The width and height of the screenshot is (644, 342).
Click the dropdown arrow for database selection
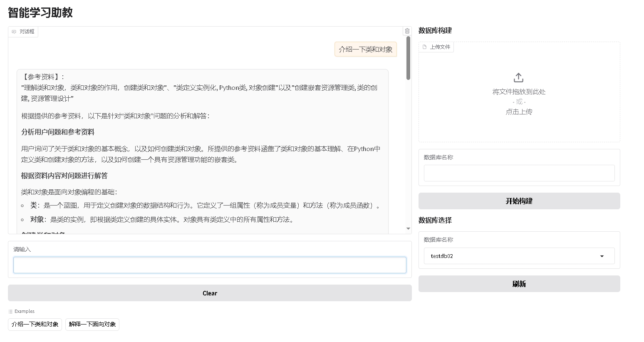point(602,256)
